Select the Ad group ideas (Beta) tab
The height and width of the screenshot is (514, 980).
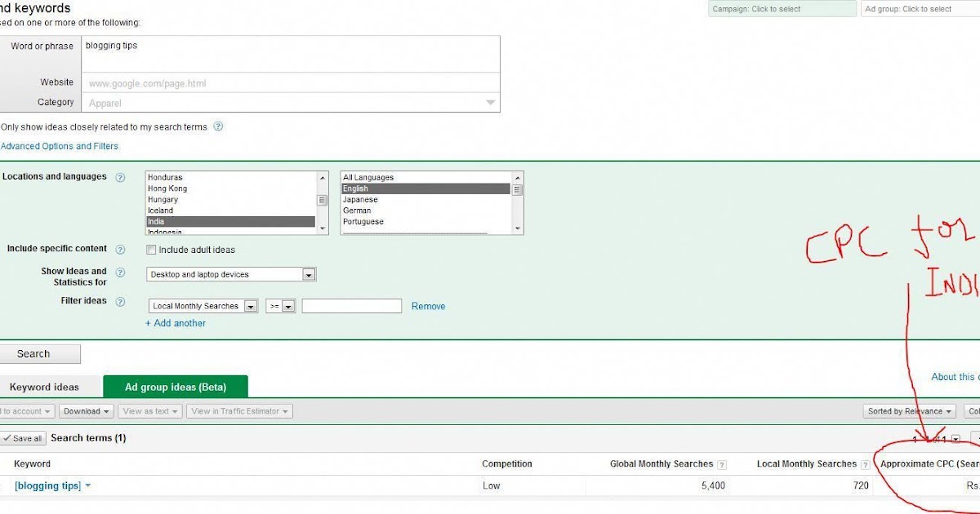(175, 387)
